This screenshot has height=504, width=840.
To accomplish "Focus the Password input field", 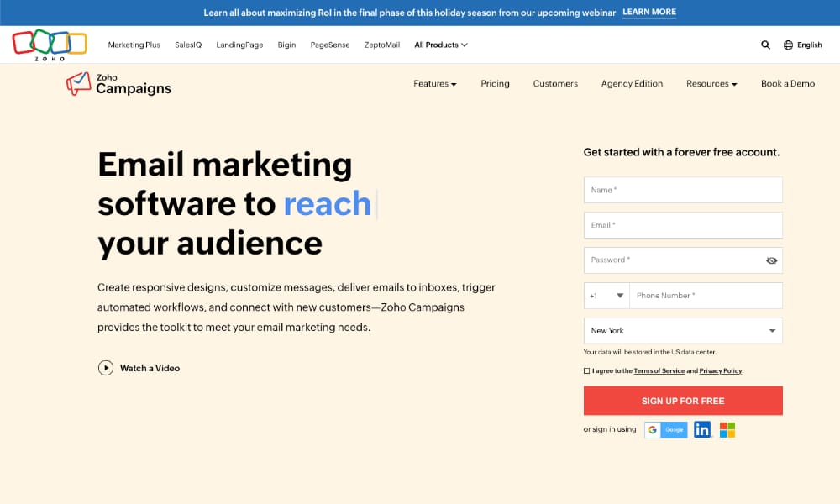I will pyautogui.click(x=683, y=260).
